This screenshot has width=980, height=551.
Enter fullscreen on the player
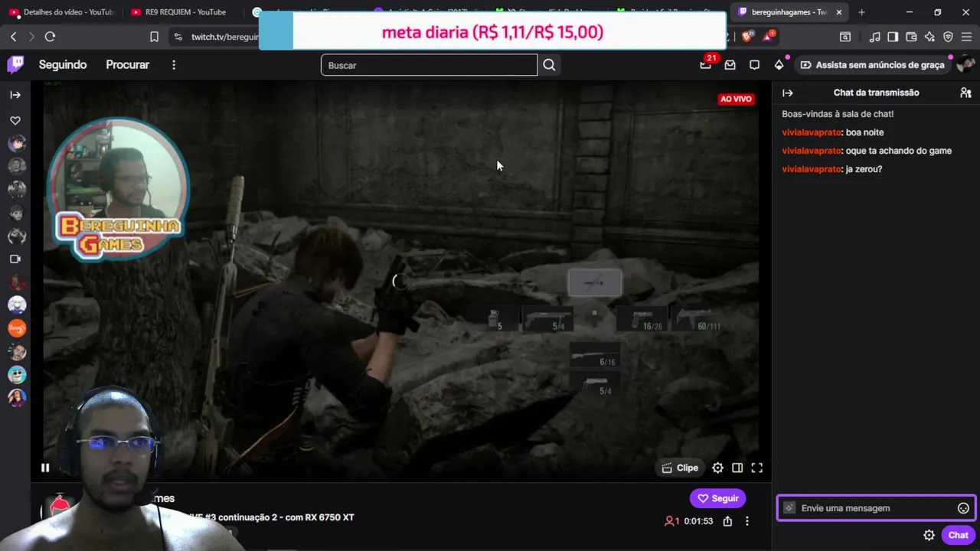pos(757,468)
